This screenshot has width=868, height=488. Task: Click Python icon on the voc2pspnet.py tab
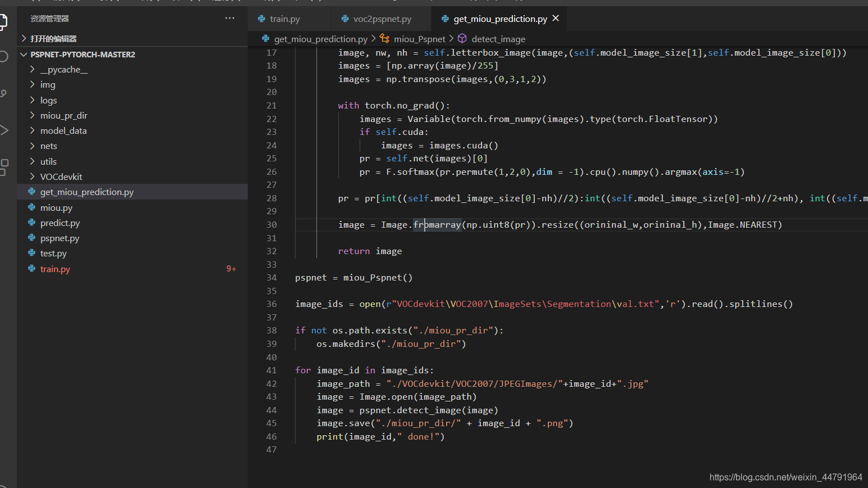click(x=345, y=19)
